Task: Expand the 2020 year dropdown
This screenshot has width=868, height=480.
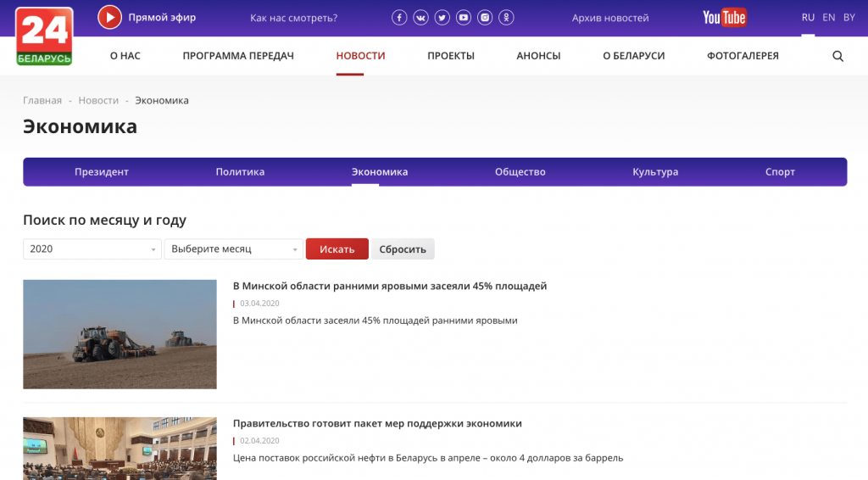Action: coord(92,249)
